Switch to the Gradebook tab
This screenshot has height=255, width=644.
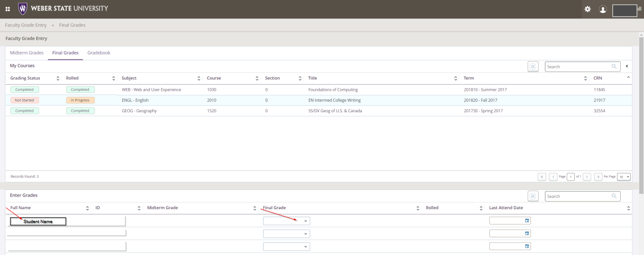(99, 53)
